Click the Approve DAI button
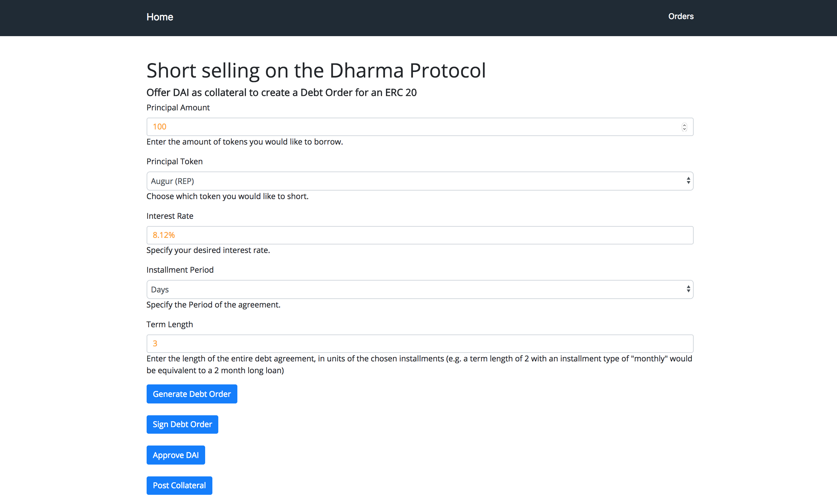Screen dimensions: 837x504 pos(176,455)
